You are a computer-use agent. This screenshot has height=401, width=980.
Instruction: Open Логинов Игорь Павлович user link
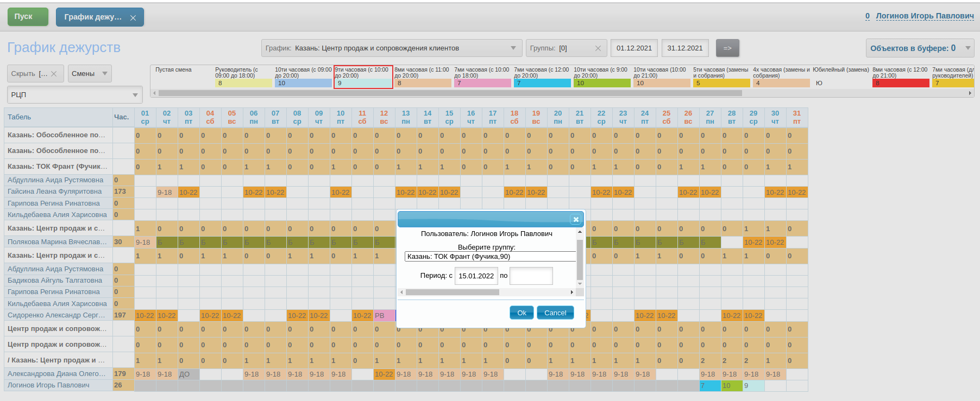click(925, 16)
